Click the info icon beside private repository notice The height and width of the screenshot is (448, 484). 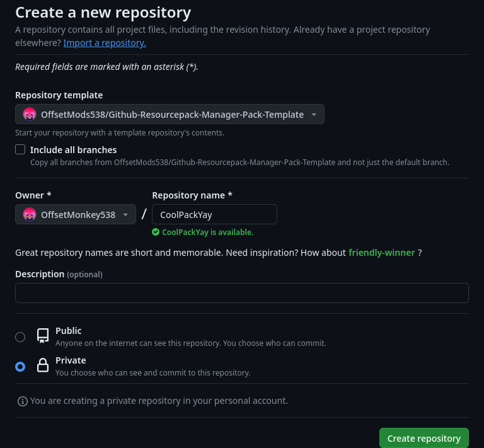pos(23,401)
